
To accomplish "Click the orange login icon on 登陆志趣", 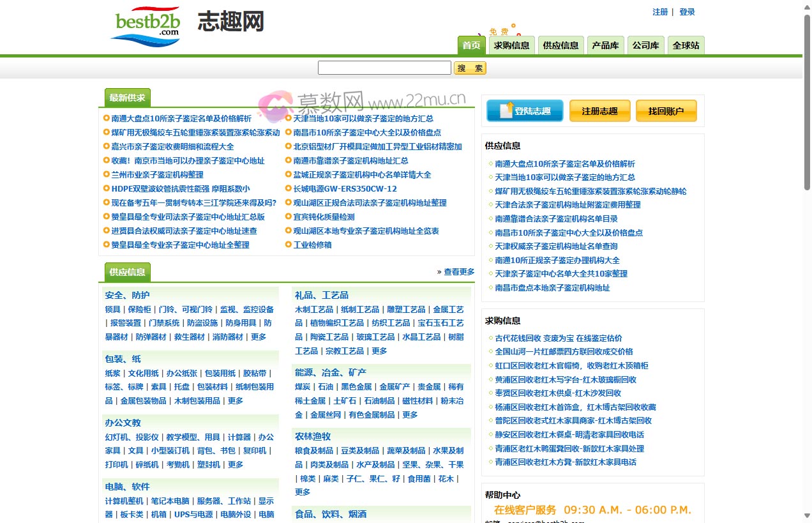I will 506,110.
